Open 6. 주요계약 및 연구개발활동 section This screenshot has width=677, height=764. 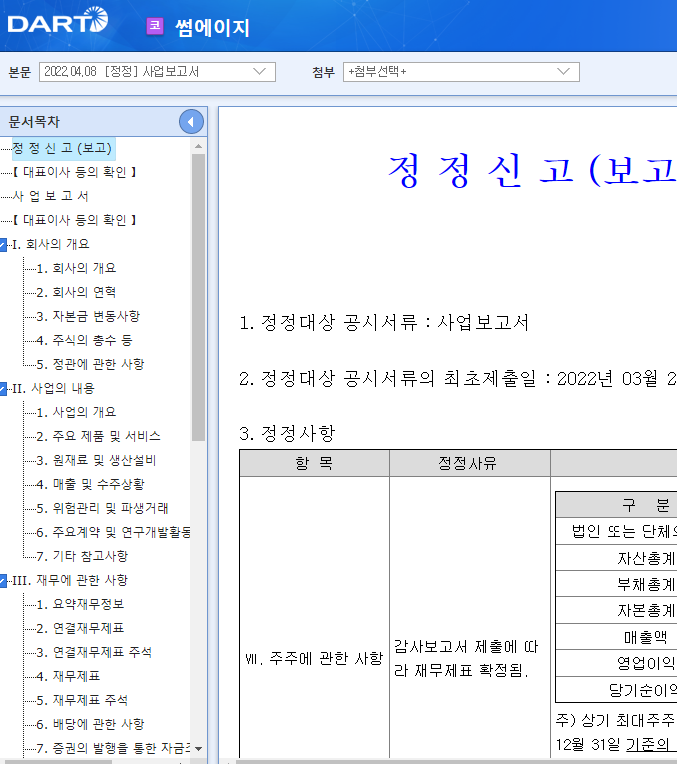pyautogui.click(x=113, y=532)
